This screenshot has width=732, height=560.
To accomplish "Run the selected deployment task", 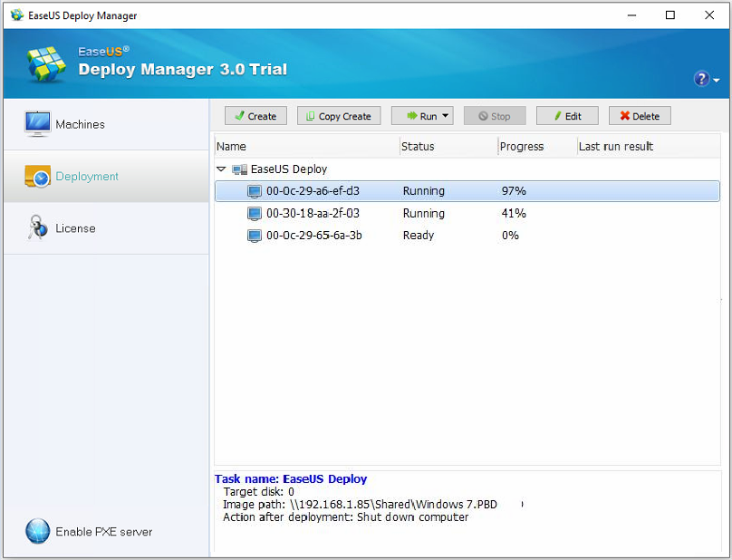I will point(422,116).
